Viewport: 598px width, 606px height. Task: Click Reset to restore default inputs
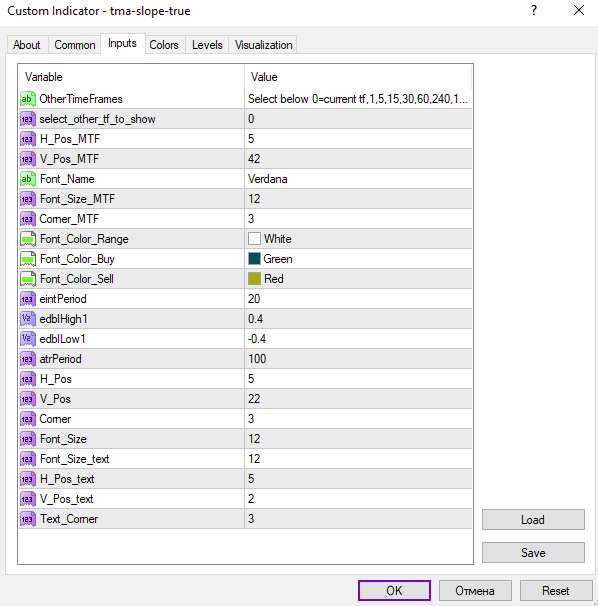556,591
